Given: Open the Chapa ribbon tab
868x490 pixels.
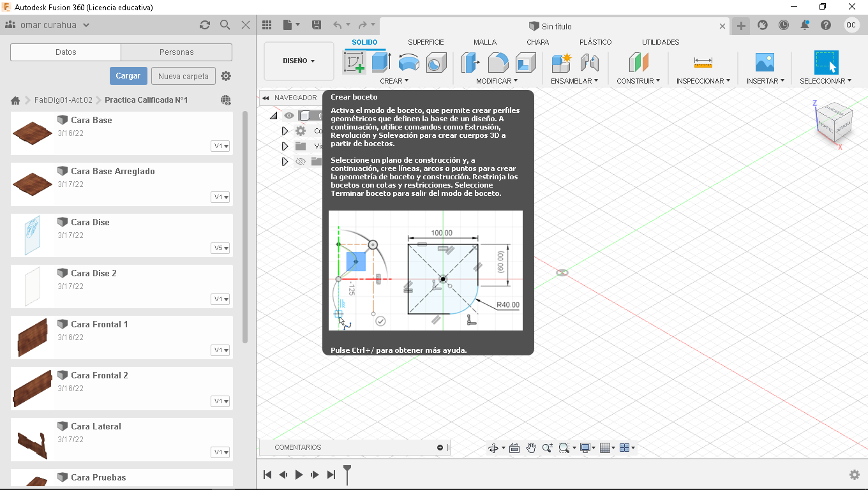Looking at the screenshot, I should point(537,41).
